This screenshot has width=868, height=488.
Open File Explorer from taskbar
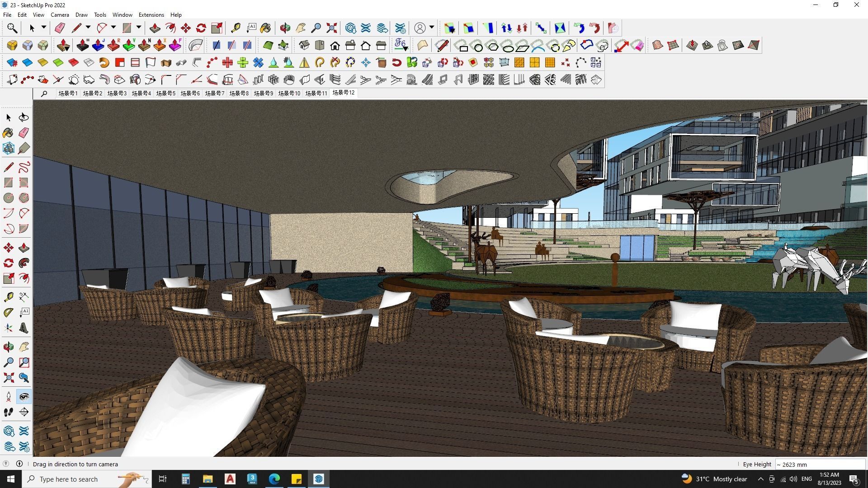pyautogui.click(x=208, y=479)
